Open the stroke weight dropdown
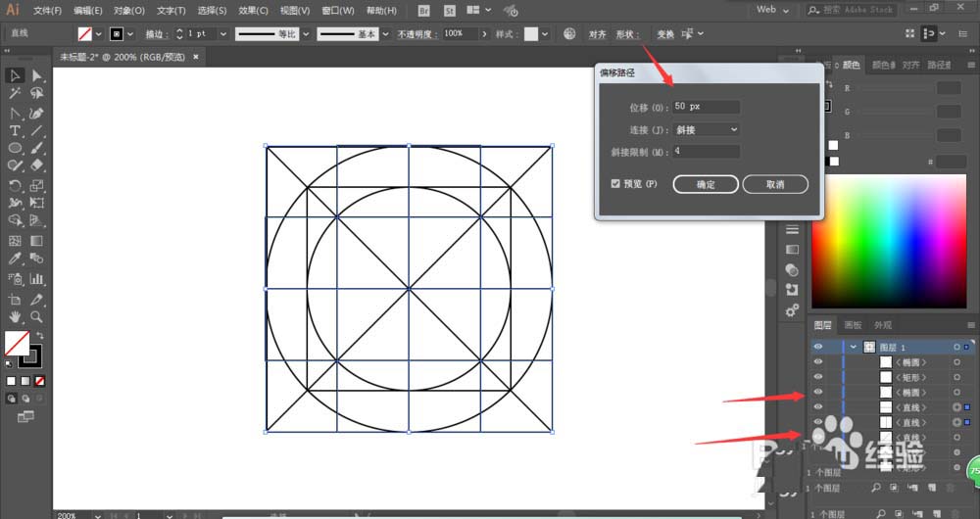 click(223, 33)
